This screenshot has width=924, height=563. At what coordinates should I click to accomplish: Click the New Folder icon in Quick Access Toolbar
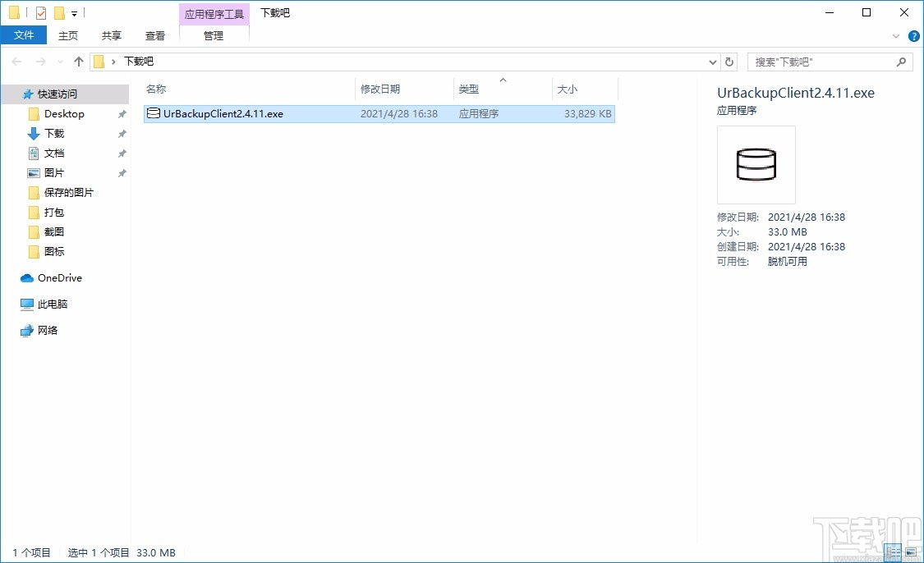point(58,12)
